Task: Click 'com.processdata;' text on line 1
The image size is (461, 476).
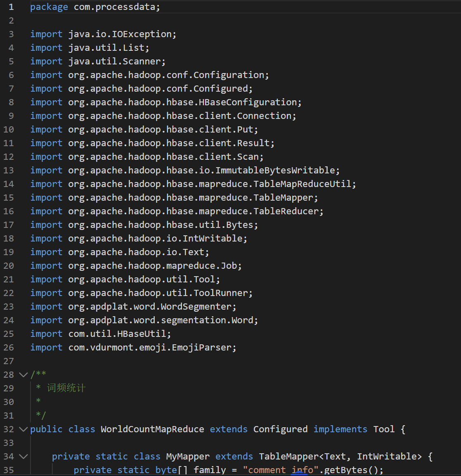Action: [117, 7]
